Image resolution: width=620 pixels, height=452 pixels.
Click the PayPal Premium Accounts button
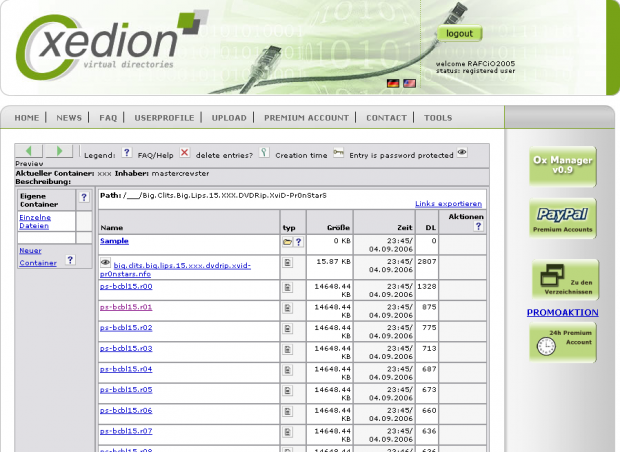pos(563,218)
